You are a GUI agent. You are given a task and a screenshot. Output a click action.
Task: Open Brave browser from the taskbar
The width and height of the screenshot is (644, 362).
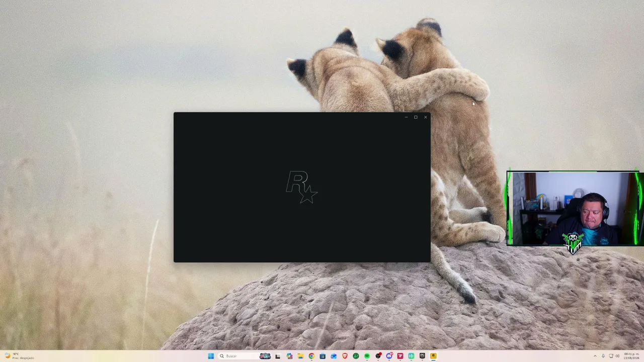coord(345,356)
